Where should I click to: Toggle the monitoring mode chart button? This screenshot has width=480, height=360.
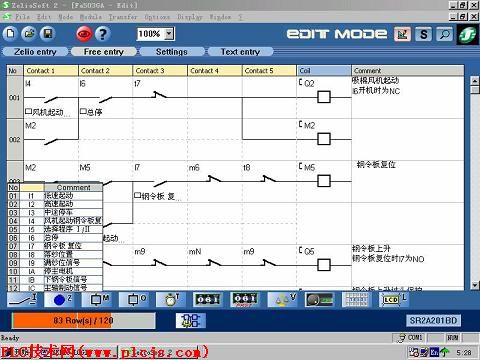point(403,34)
